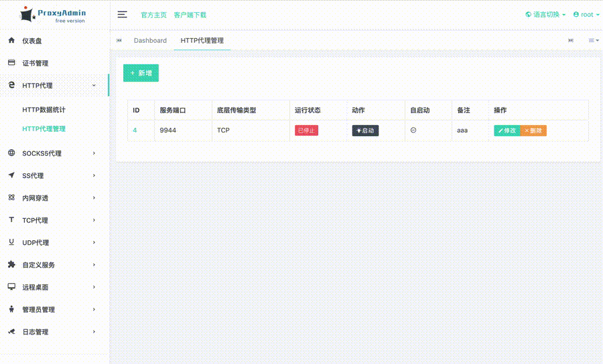Click the U icon beside UDP代理
The image size is (603, 364).
coord(11,242)
